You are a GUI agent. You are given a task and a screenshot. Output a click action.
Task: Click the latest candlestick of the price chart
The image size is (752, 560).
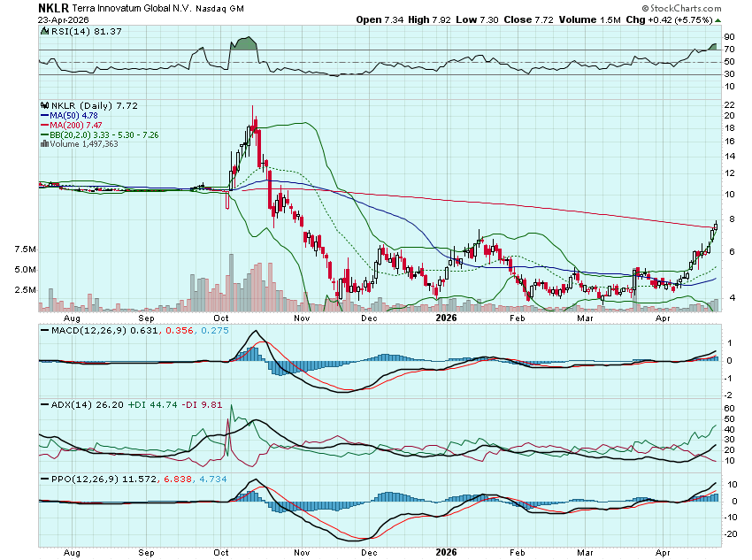(x=716, y=226)
